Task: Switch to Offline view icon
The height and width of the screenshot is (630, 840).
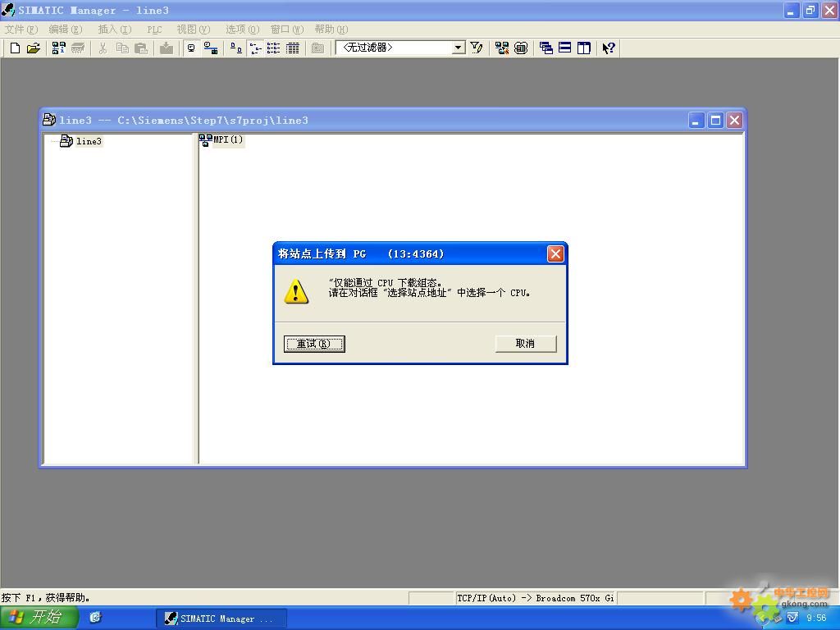Action: coord(191,48)
